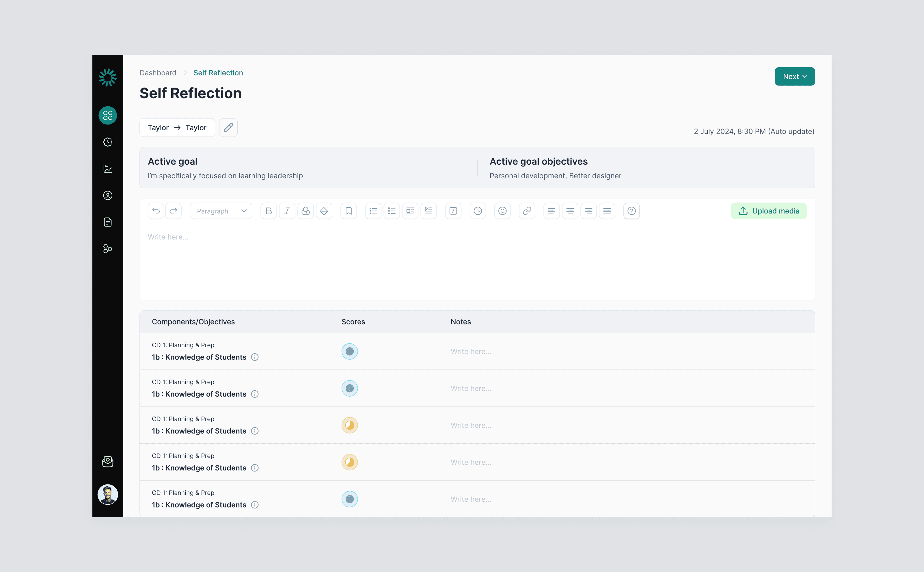This screenshot has width=924, height=572.
Task: Insert a numbered list
Action: (392, 211)
